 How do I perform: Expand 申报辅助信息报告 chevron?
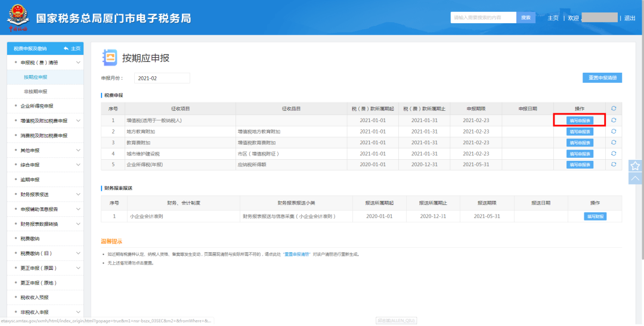tap(78, 209)
